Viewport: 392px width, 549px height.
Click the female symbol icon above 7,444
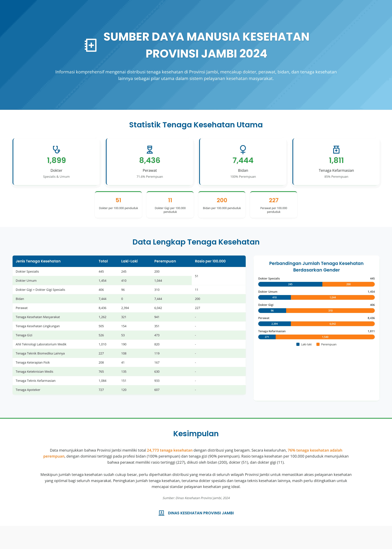point(243,149)
